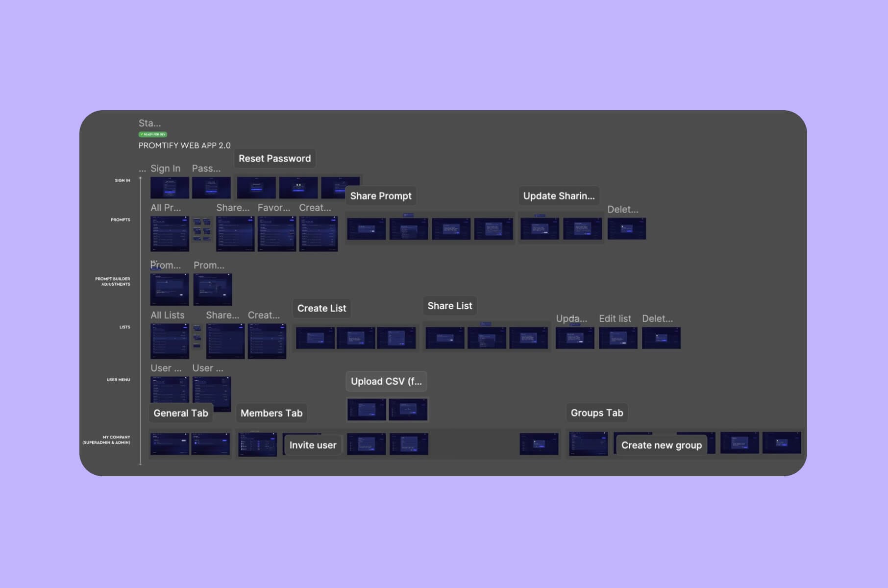Click the Create new group label
This screenshot has height=588, width=888.
coord(662,445)
